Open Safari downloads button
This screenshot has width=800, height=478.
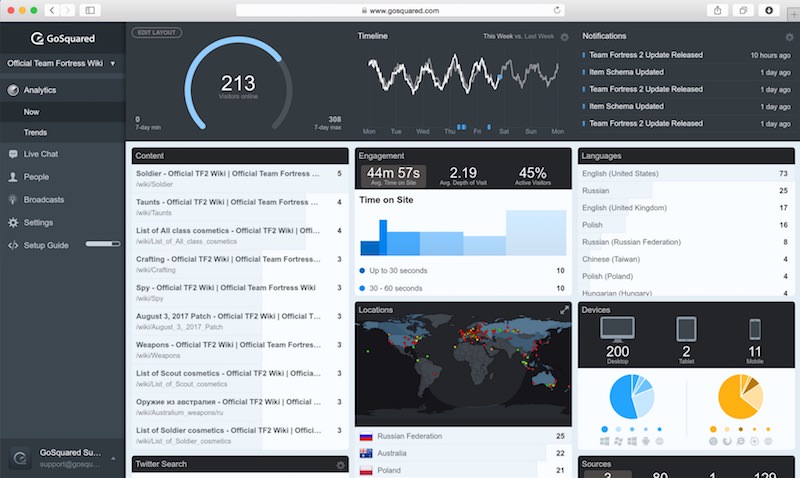769,10
